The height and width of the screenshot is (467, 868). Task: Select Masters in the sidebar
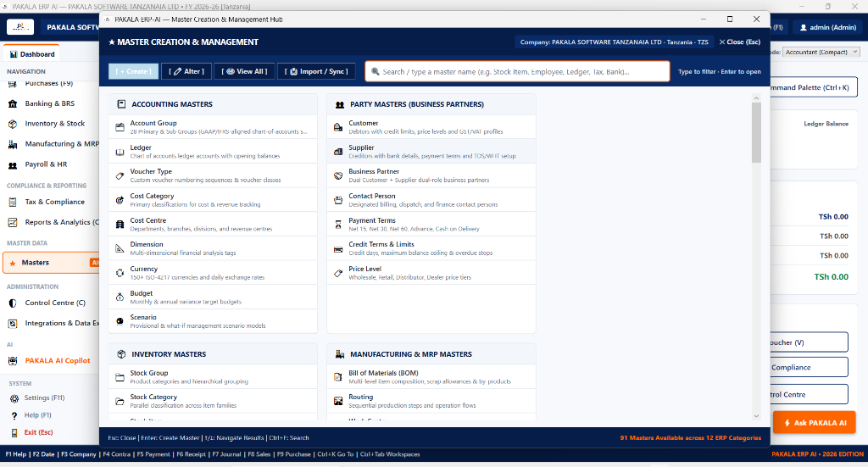pos(52,263)
